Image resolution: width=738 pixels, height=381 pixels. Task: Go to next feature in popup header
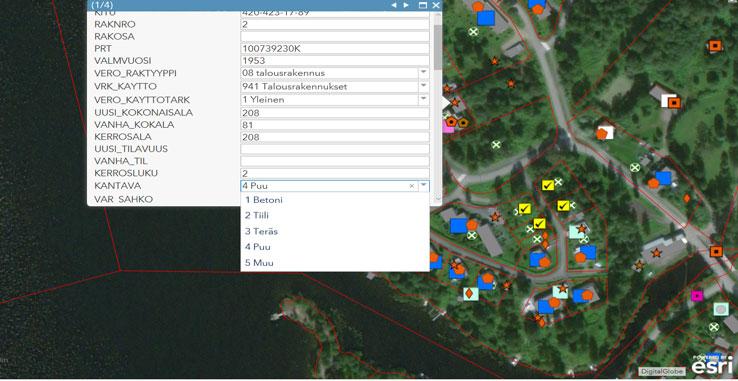click(x=406, y=5)
